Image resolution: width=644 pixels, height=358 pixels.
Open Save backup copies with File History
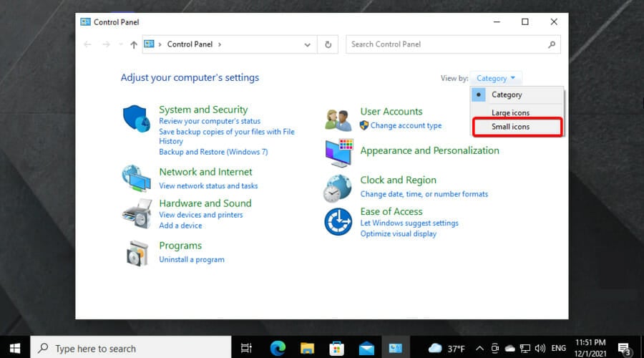coord(227,137)
